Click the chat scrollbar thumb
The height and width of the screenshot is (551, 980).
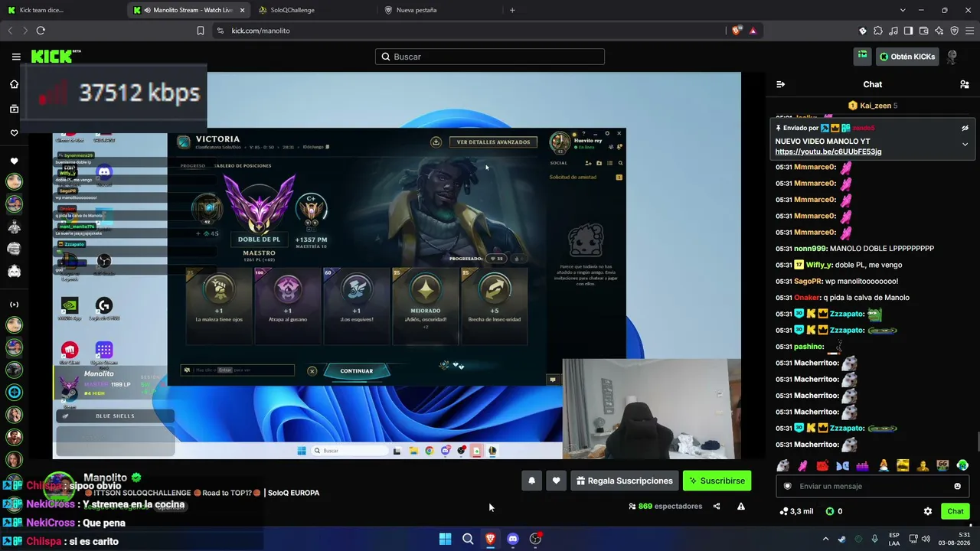(x=978, y=442)
